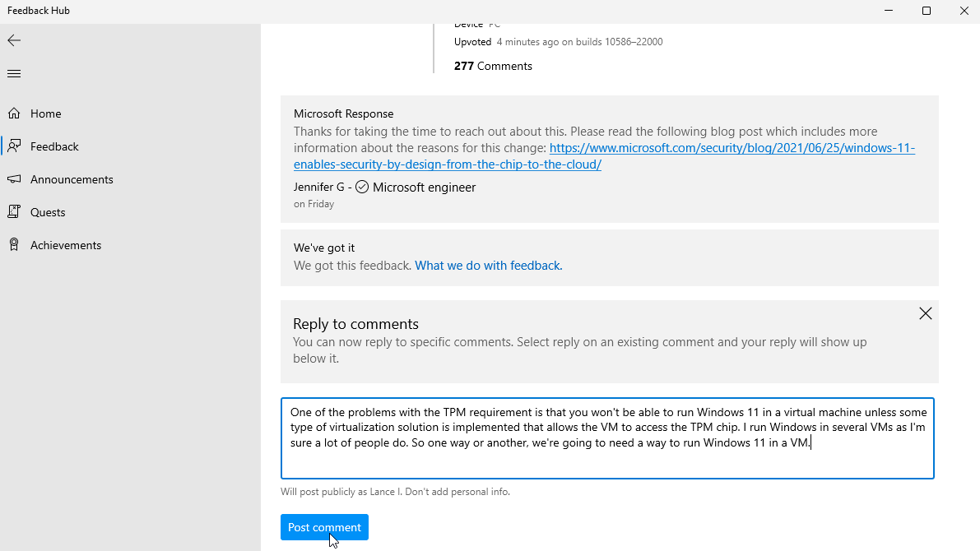
Task: Open the Microsoft security blog link
Action: [605, 156]
